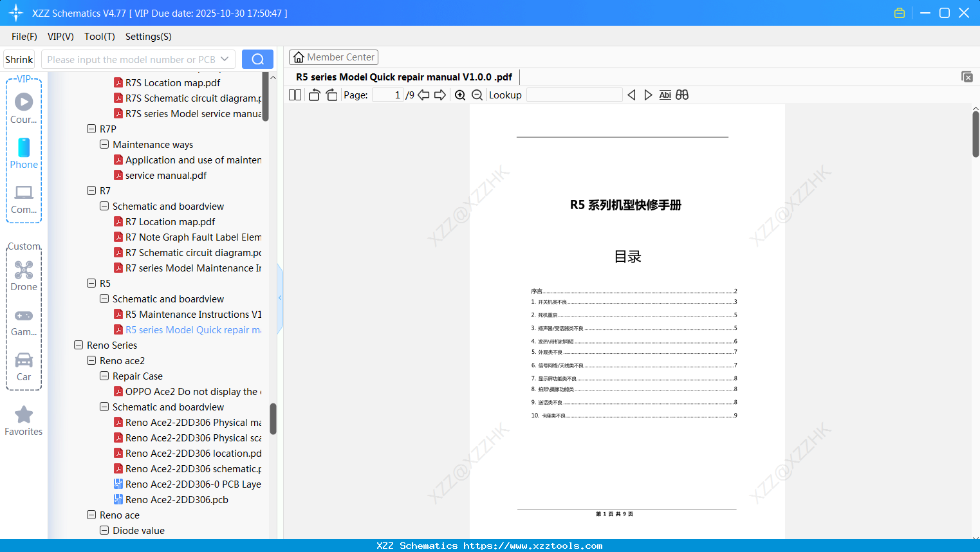Open the Settings menu
This screenshot has width=980, height=552.
click(148, 37)
